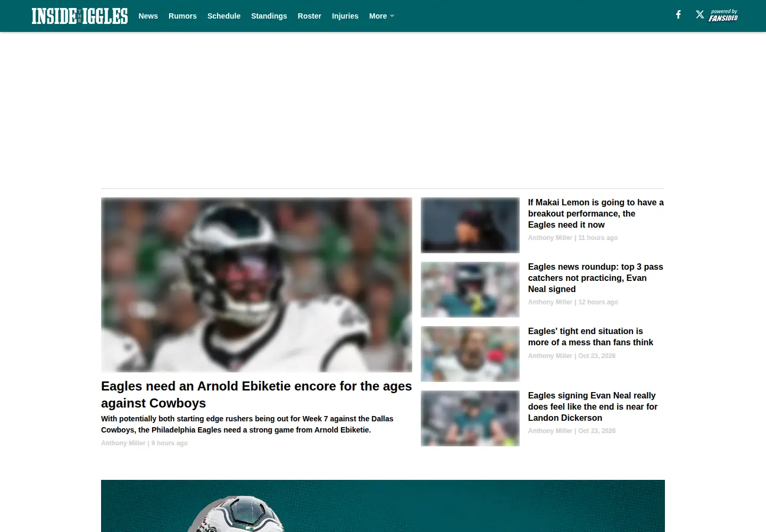
Task: Click Anthony Miller byline marked 11 hours ago
Action: click(550, 238)
